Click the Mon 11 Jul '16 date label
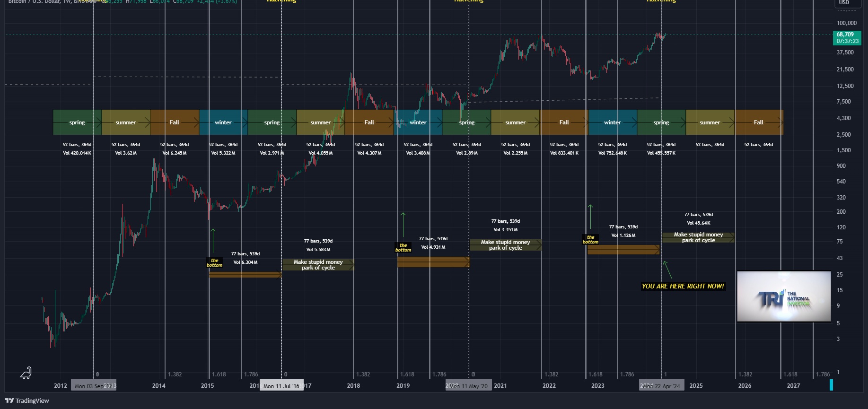 tap(282, 385)
